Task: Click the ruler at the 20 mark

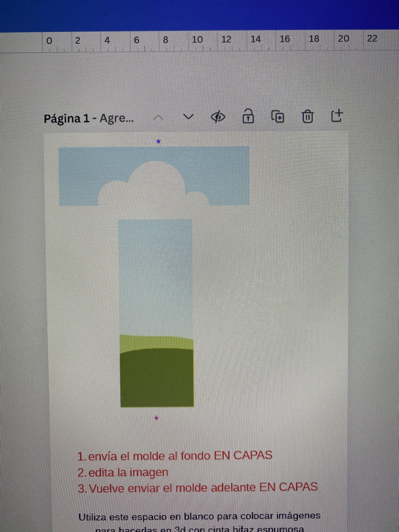Action: click(x=343, y=39)
